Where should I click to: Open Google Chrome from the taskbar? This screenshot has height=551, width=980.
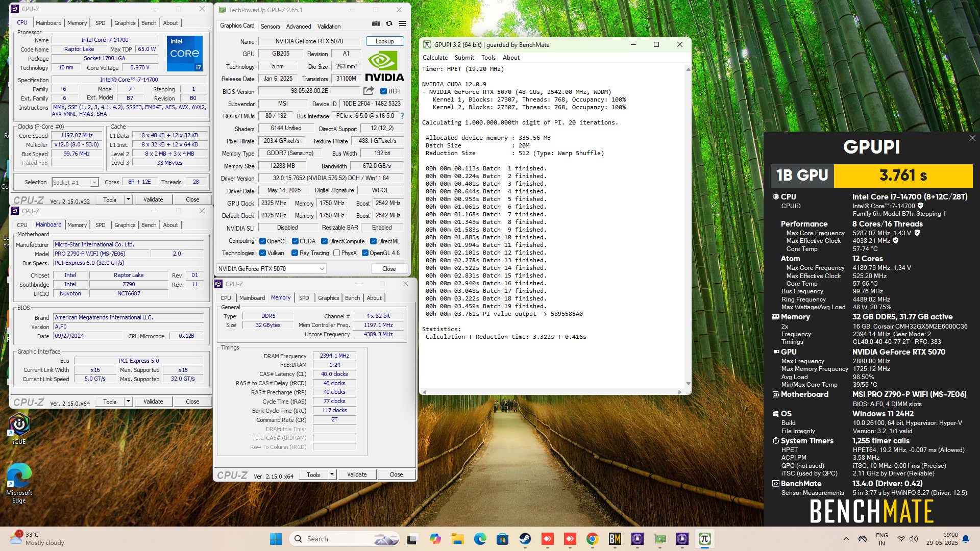(x=592, y=539)
